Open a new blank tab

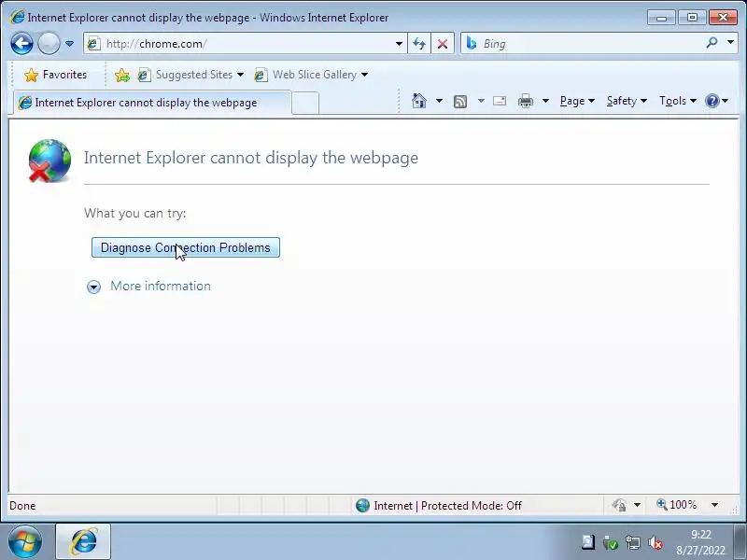click(x=305, y=103)
